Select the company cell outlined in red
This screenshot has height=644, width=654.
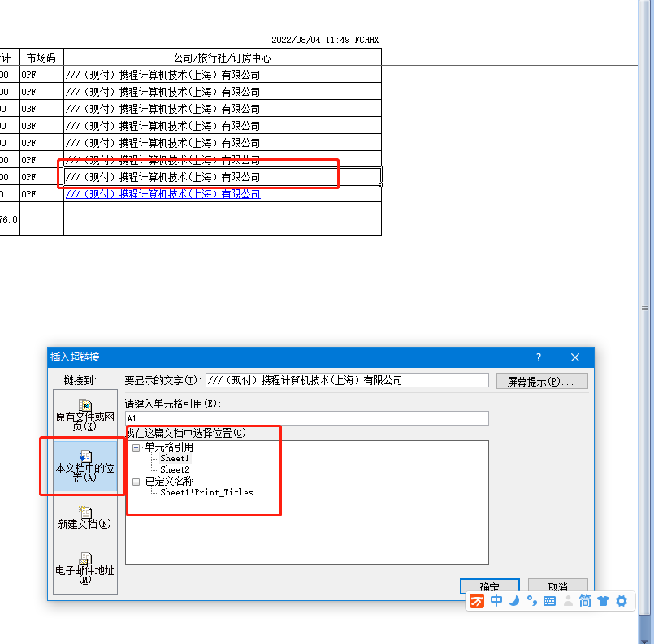point(223,177)
